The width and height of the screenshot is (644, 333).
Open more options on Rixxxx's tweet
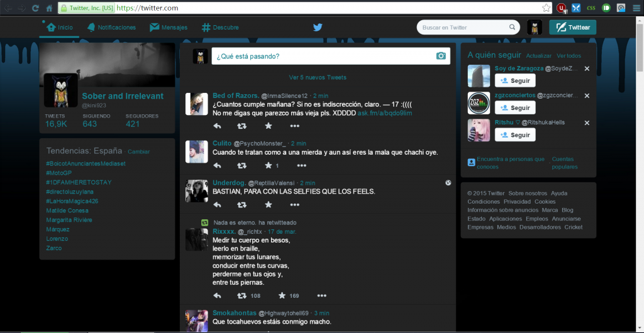(321, 296)
